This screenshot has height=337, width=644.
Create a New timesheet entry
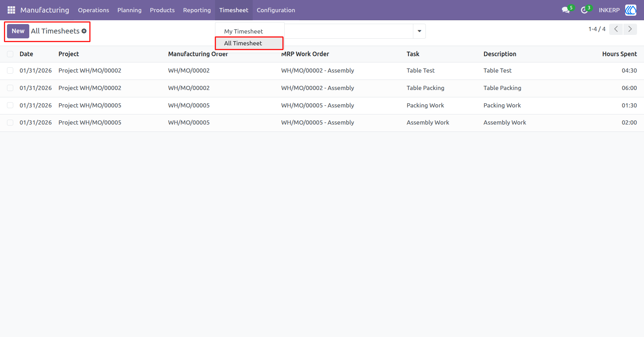(18, 31)
